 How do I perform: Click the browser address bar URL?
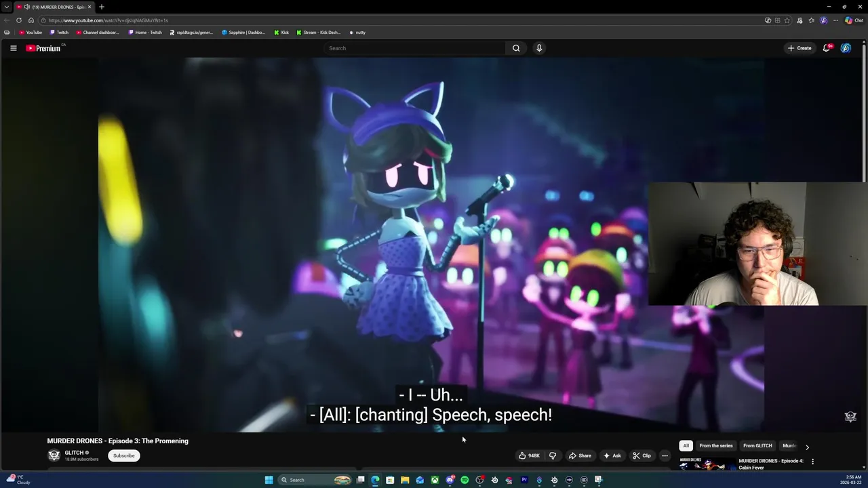coord(108,20)
